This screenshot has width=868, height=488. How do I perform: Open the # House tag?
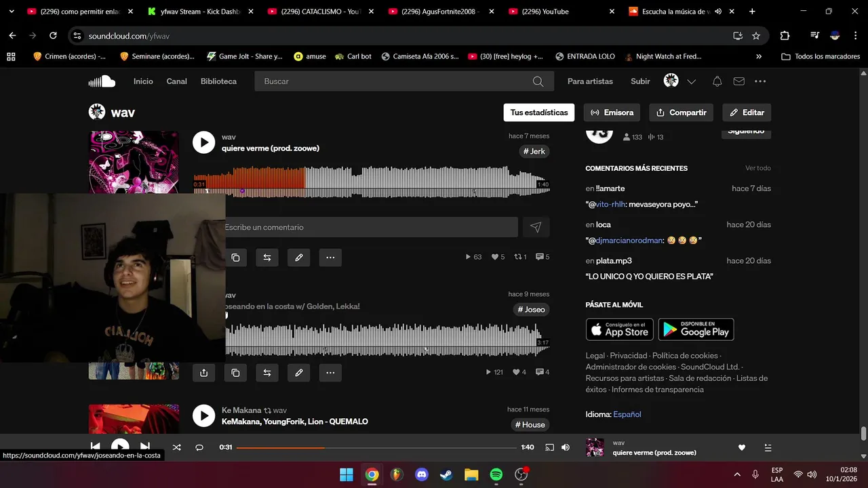[530, 424]
